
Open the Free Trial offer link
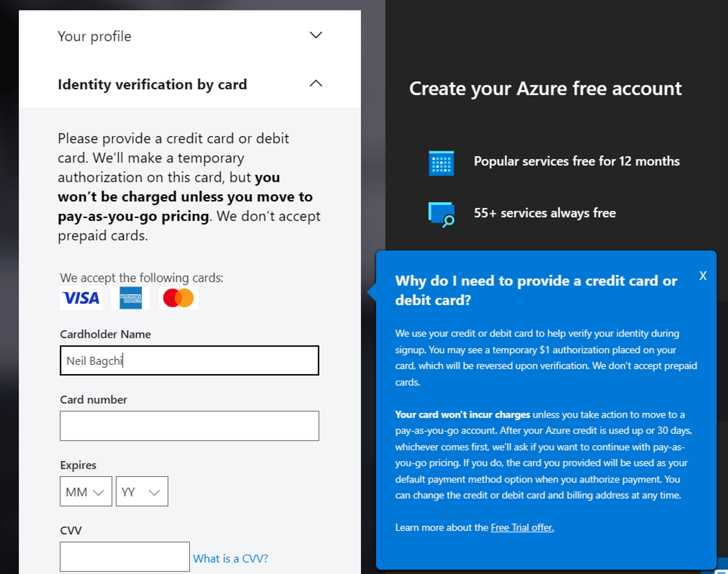[522, 527]
